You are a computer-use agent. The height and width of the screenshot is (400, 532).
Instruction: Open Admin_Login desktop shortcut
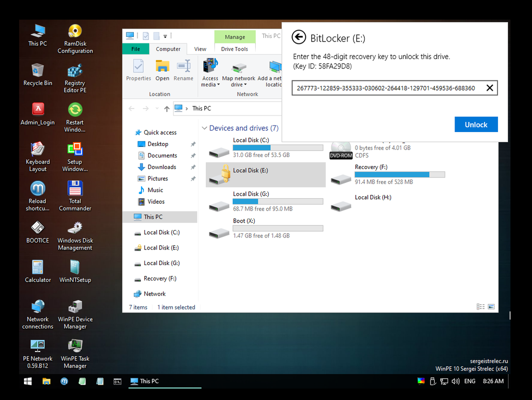37,114
